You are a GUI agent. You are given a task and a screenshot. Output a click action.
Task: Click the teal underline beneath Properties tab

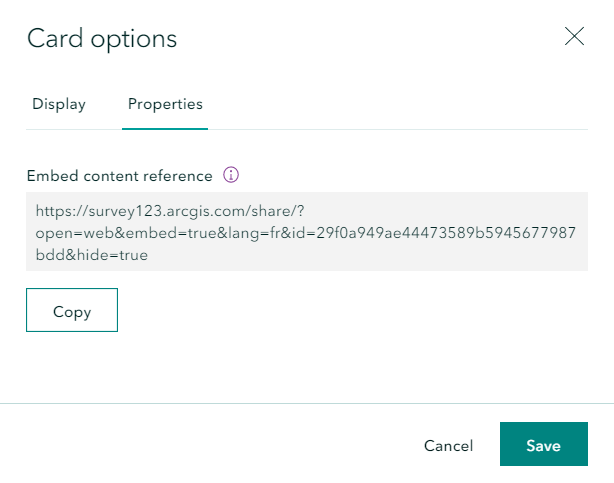click(x=165, y=128)
